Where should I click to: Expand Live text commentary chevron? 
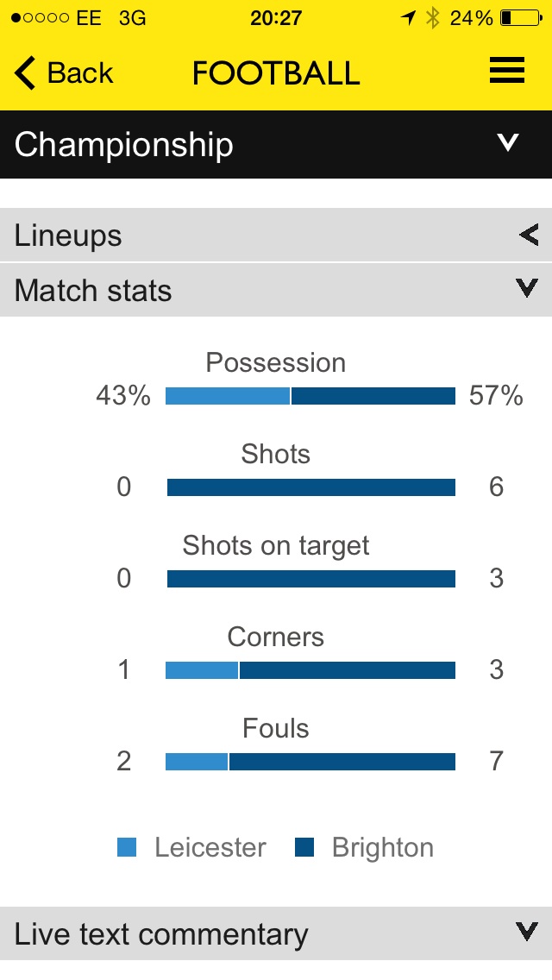(527, 931)
